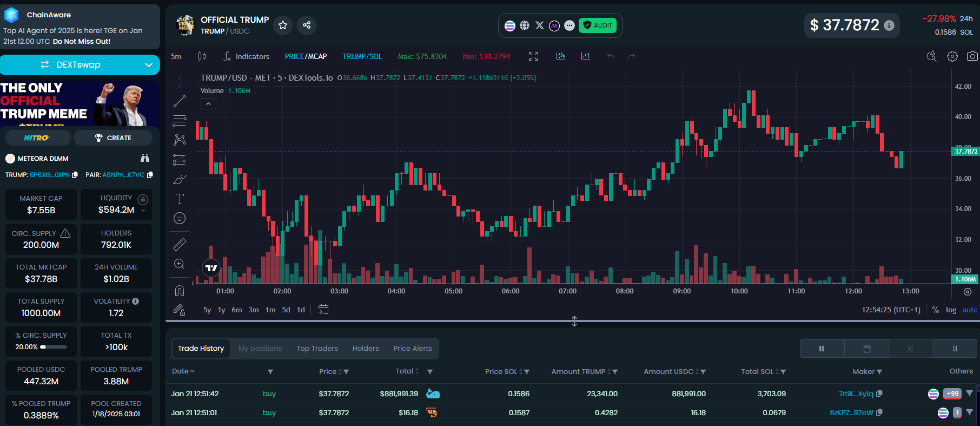Select the trend line drawing tool
Image resolution: width=980 pixels, height=426 pixels.
point(180,101)
